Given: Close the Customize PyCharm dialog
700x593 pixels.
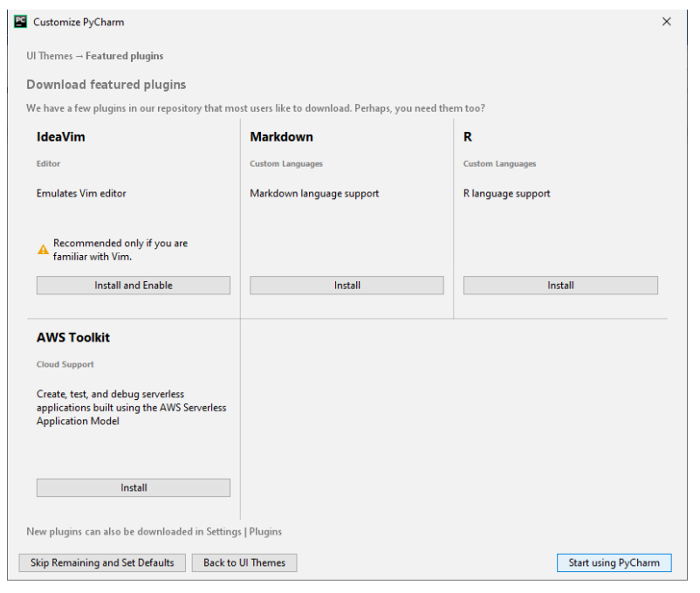Looking at the screenshot, I should 667,22.
